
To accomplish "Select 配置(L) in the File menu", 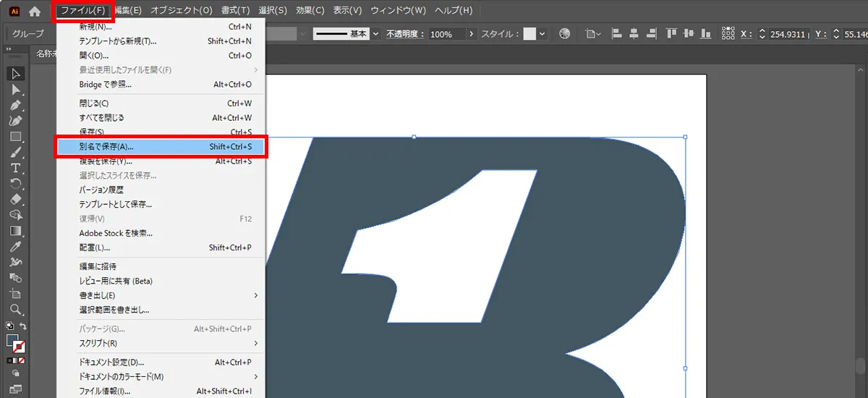I will point(95,247).
